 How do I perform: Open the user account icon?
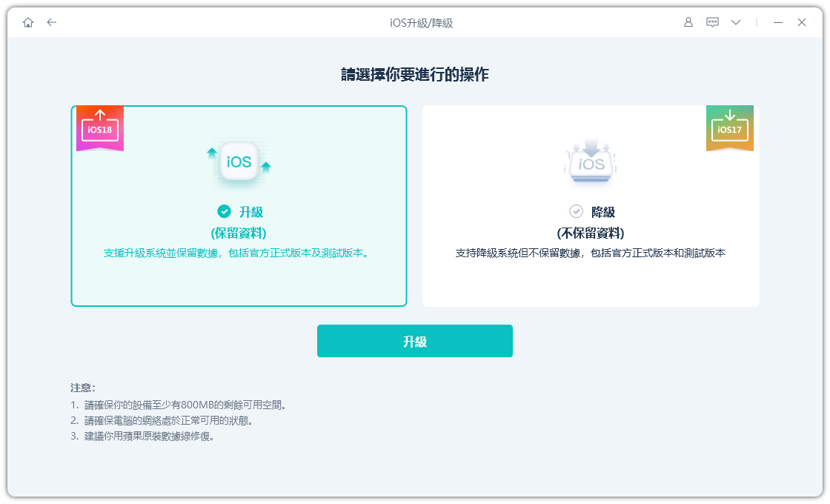click(688, 22)
